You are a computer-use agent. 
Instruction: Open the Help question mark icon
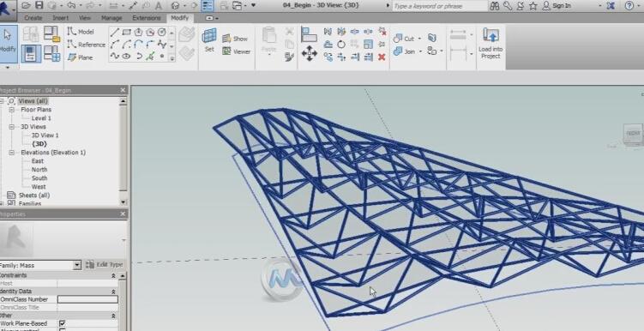[629, 6]
